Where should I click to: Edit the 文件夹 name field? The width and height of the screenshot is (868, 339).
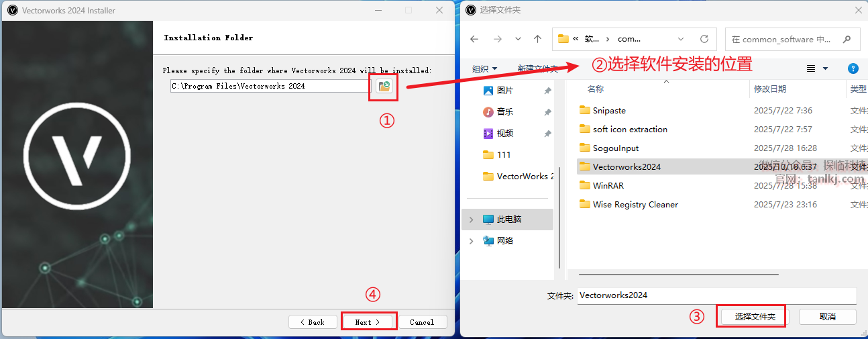tap(716, 295)
